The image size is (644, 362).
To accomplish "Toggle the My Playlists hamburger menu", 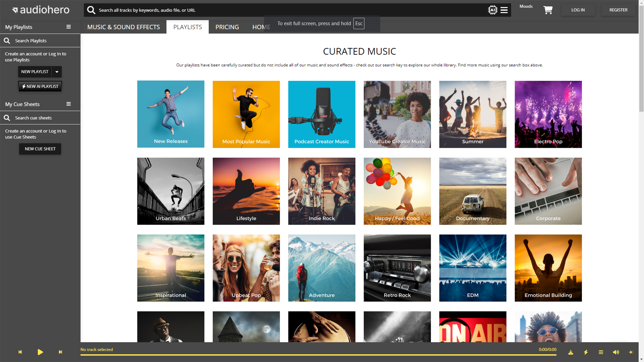I will point(68,27).
